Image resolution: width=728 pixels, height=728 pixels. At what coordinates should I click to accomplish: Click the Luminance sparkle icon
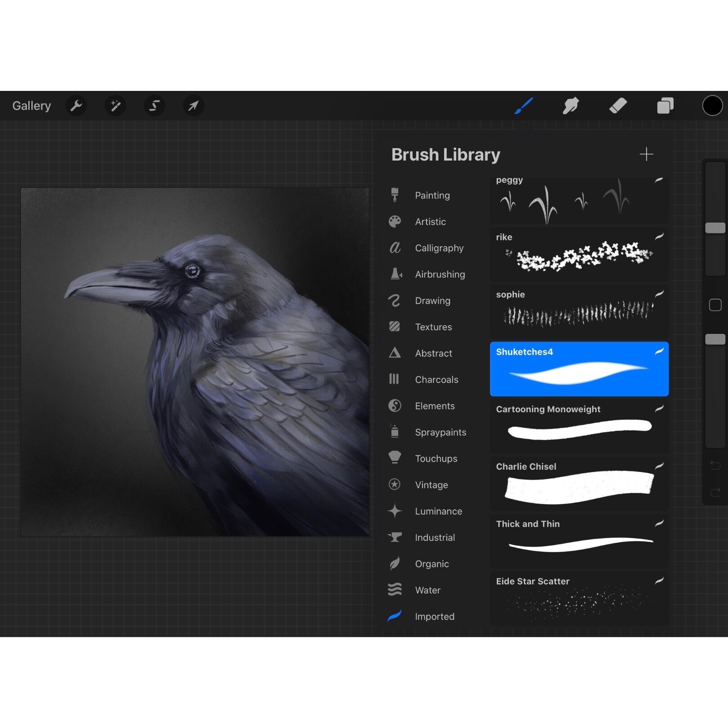point(395,511)
